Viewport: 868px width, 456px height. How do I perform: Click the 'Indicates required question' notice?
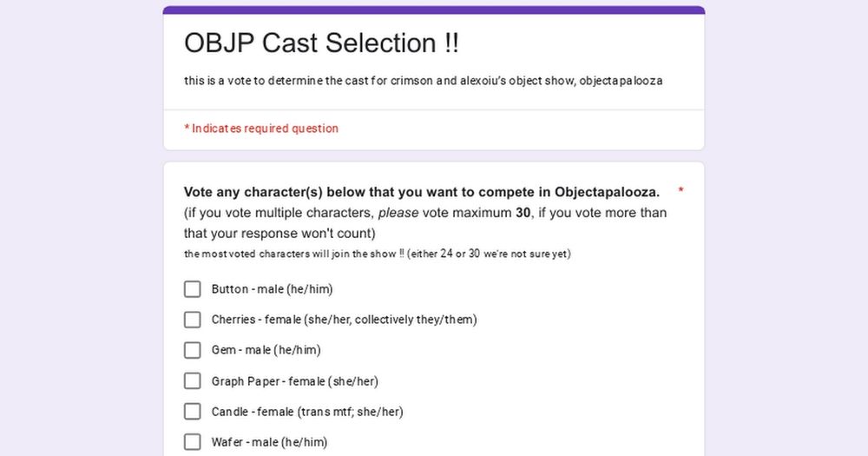[x=260, y=129]
